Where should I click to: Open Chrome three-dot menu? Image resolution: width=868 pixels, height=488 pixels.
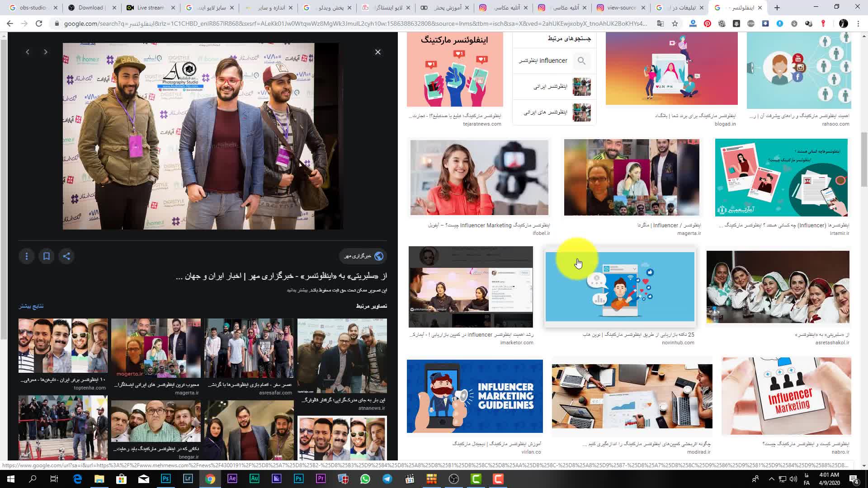pyautogui.click(x=858, y=23)
